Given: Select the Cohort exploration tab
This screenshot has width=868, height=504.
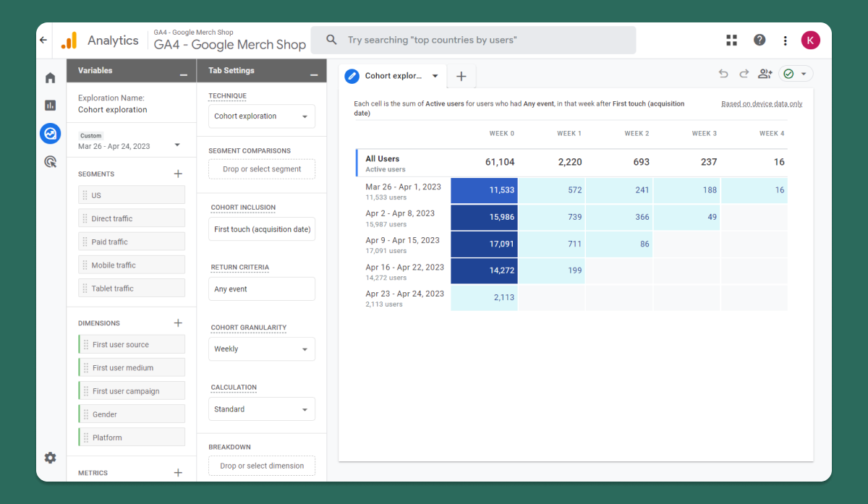Looking at the screenshot, I should point(393,76).
